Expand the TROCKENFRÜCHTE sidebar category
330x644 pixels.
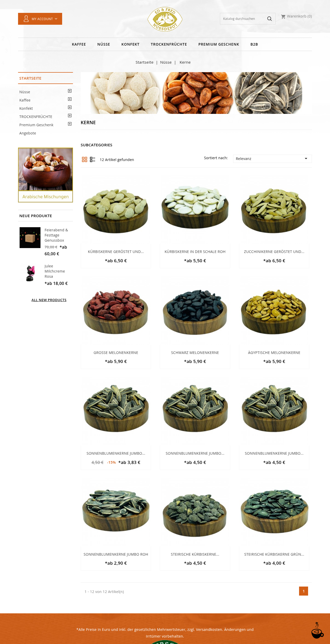tap(70, 116)
